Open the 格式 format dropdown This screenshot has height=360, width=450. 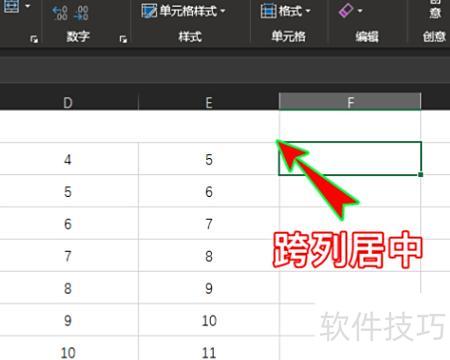286,11
